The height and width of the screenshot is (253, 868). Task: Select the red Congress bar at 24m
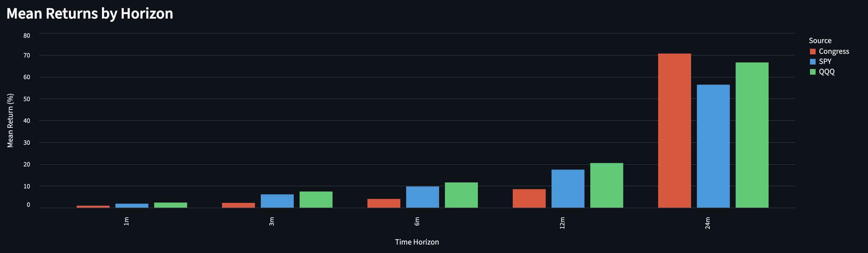coord(674,131)
